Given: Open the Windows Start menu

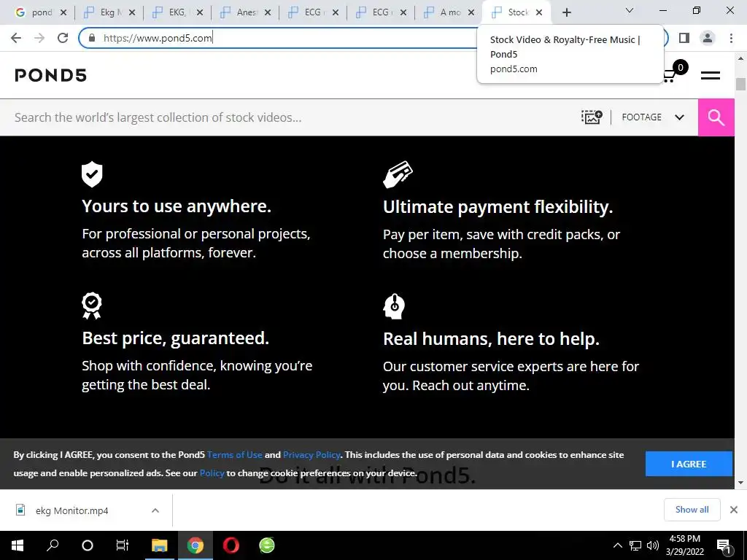Looking at the screenshot, I should tap(18, 545).
